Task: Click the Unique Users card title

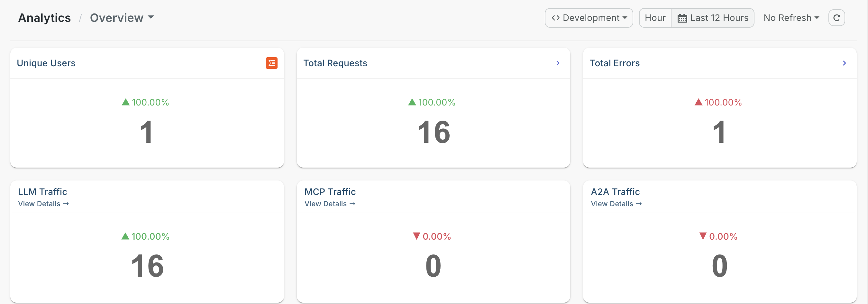Action: tap(46, 63)
